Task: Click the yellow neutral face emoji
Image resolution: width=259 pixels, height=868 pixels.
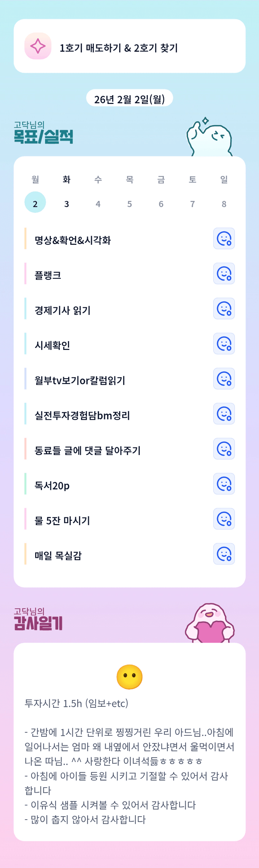Action: tap(130, 677)
